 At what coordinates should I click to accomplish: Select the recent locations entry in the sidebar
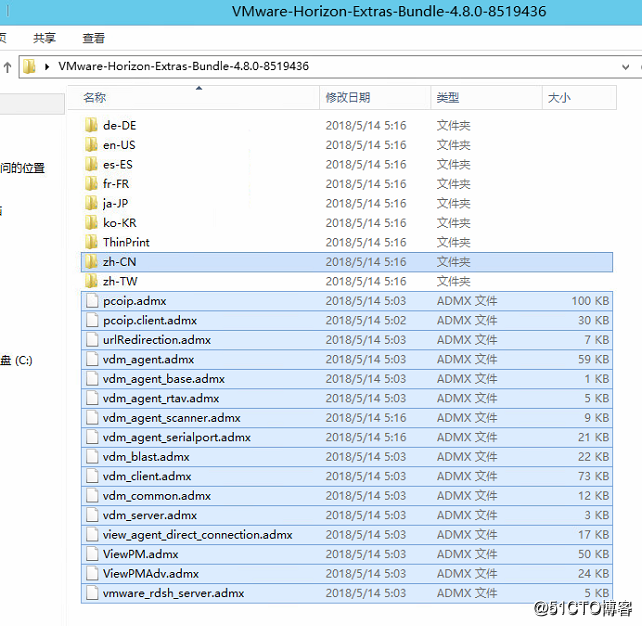pyautogui.click(x=23, y=168)
